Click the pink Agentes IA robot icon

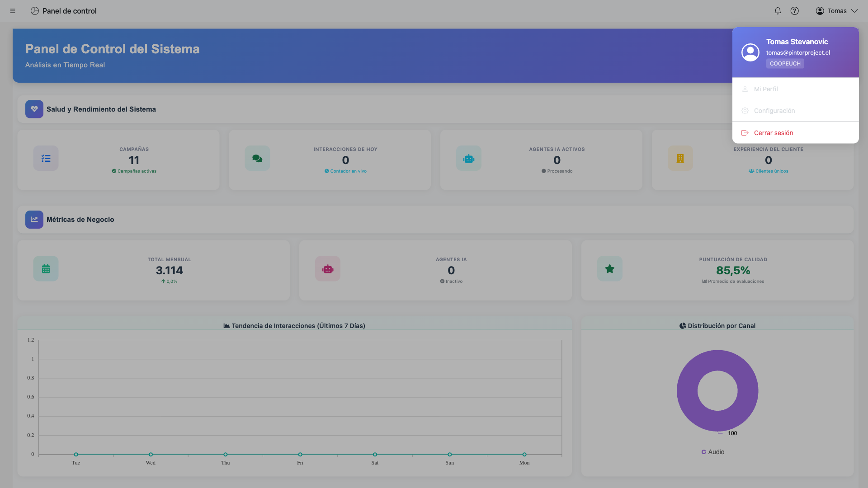pos(328,269)
